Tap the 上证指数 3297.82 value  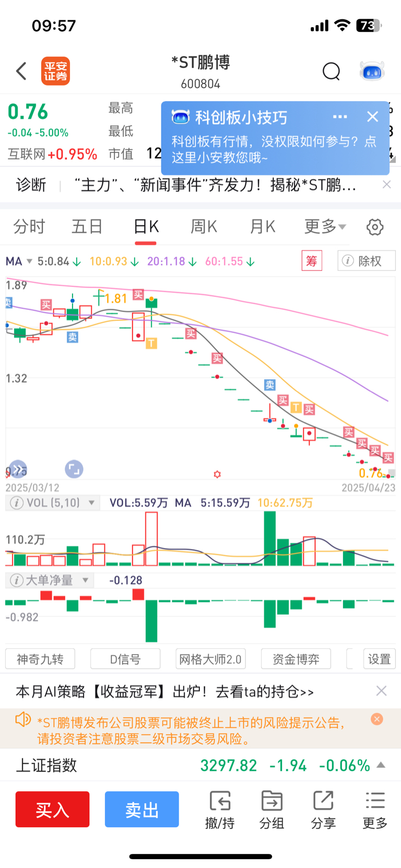click(x=229, y=765)
